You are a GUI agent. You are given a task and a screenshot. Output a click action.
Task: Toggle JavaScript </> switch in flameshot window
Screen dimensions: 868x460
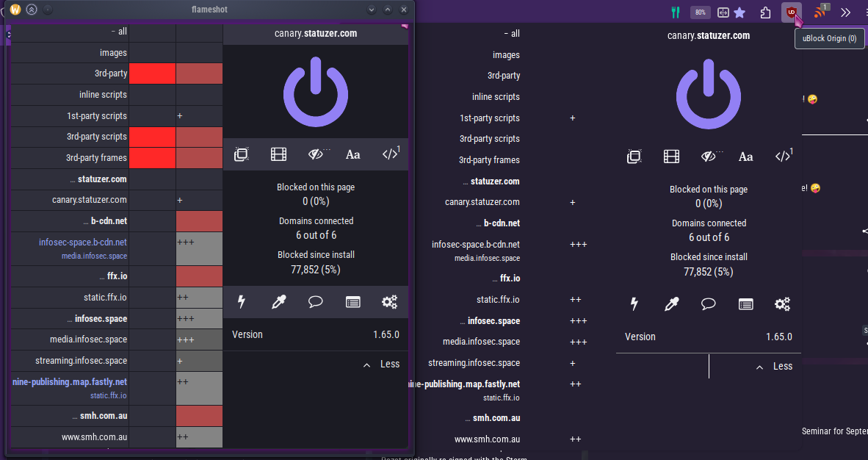(391, 154)
